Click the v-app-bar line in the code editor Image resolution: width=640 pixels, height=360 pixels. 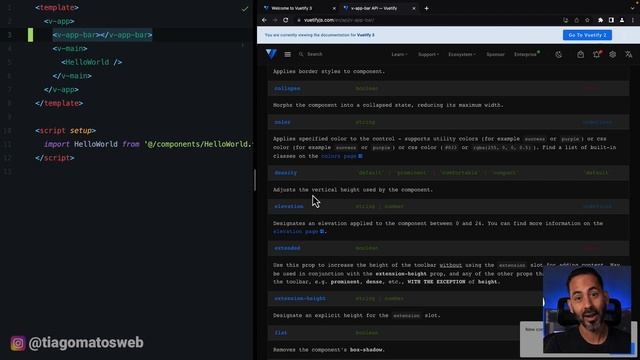(102, 35)
